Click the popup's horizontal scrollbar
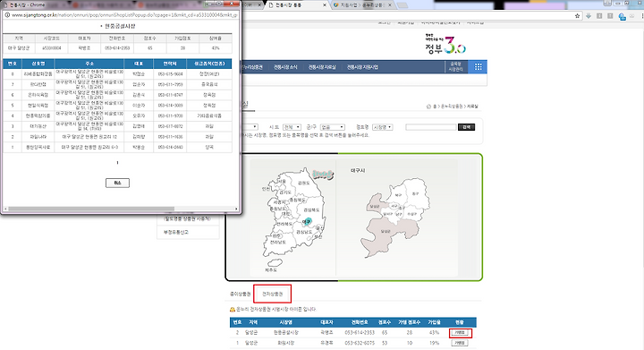The height and width of the screenshot is (350, 644). (x=91, y=209)
